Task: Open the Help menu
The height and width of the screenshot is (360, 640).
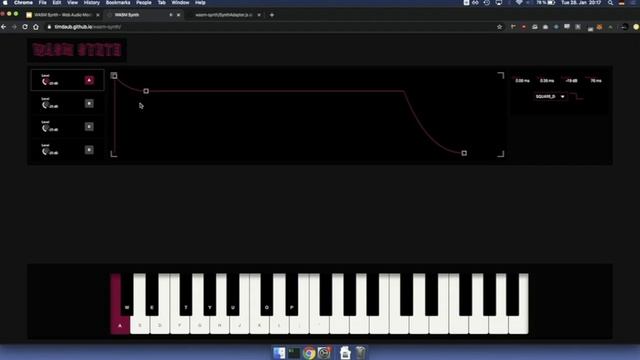Action: point(200,2)
